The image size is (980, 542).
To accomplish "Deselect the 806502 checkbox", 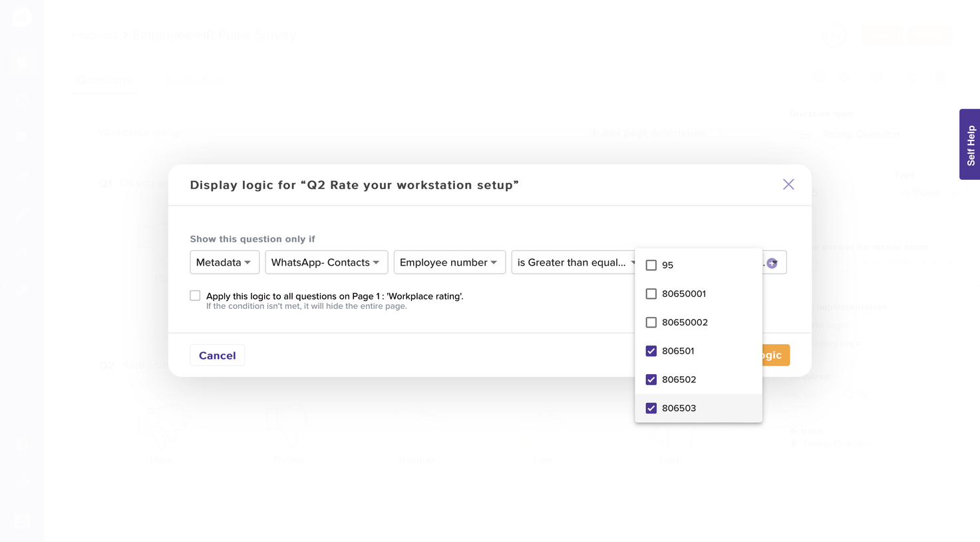I will click(651, 380).
